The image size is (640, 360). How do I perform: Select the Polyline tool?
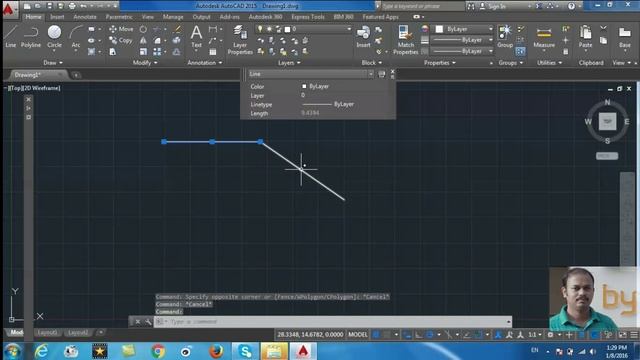[31, 36]
